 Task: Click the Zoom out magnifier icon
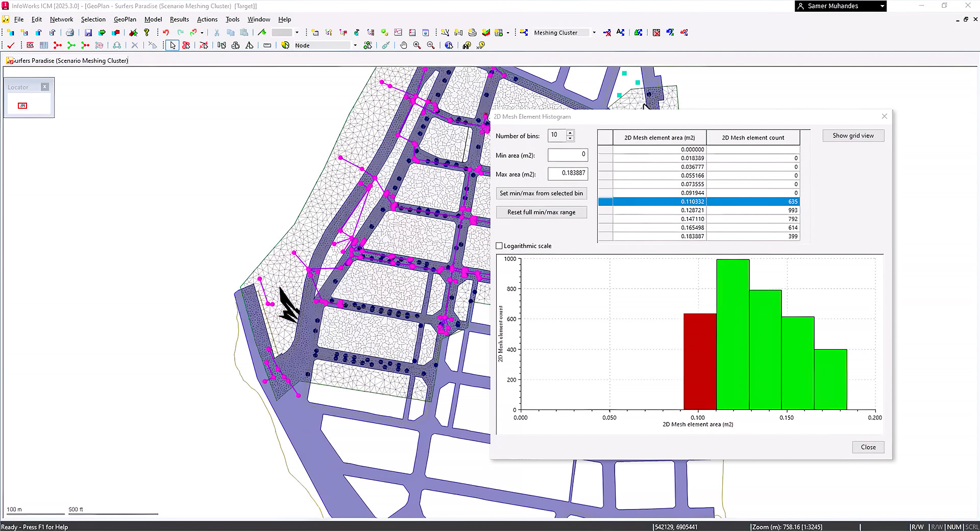point(431,45)
